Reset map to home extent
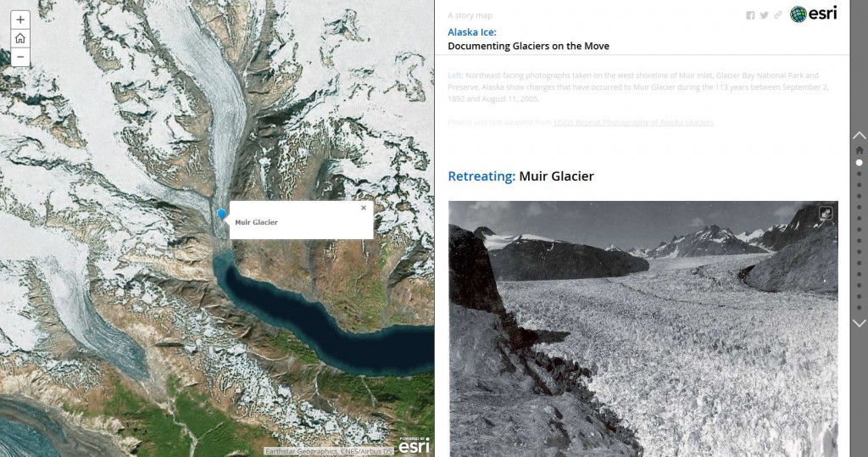Screen dimensions: 868x457 click(x=20, y=38)
